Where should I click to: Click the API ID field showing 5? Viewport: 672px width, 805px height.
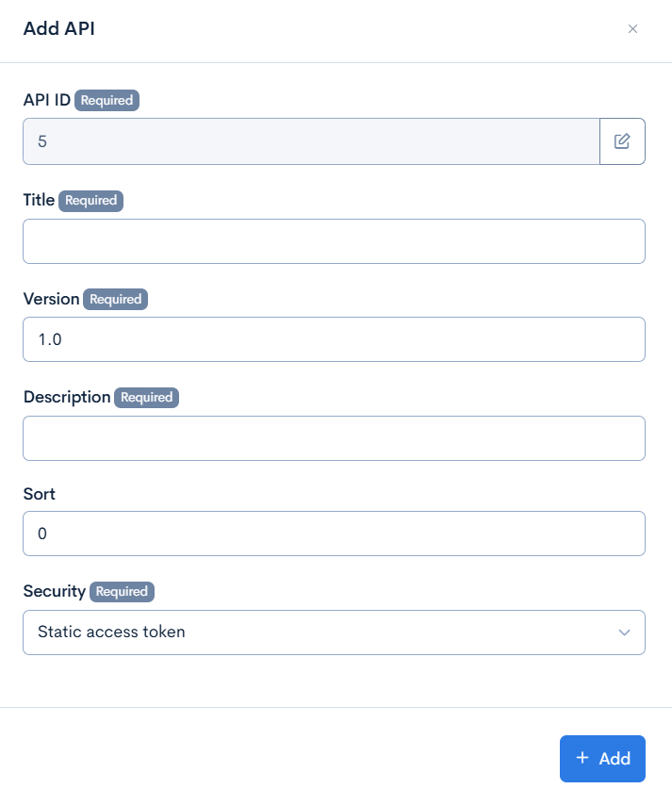(x=311, y=140)
